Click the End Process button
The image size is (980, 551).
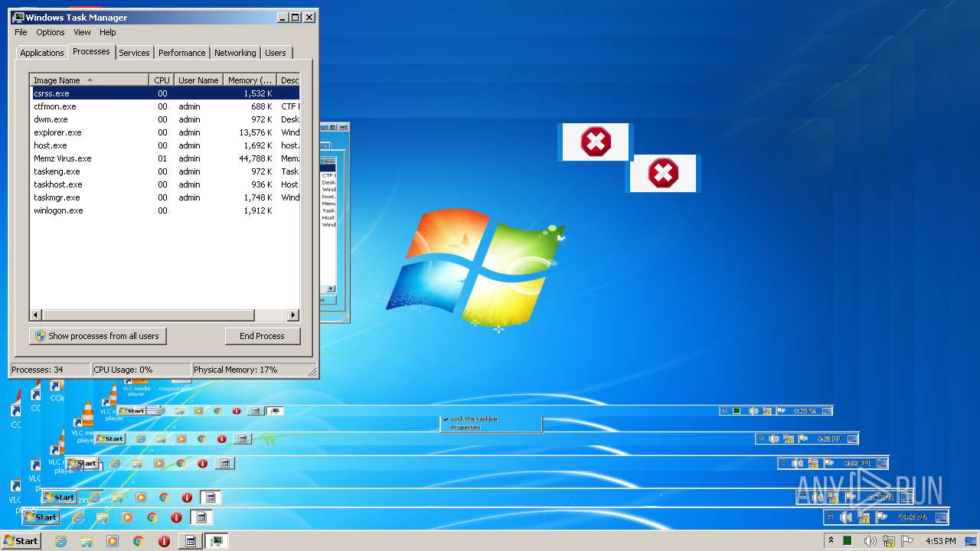click(262, 336)
